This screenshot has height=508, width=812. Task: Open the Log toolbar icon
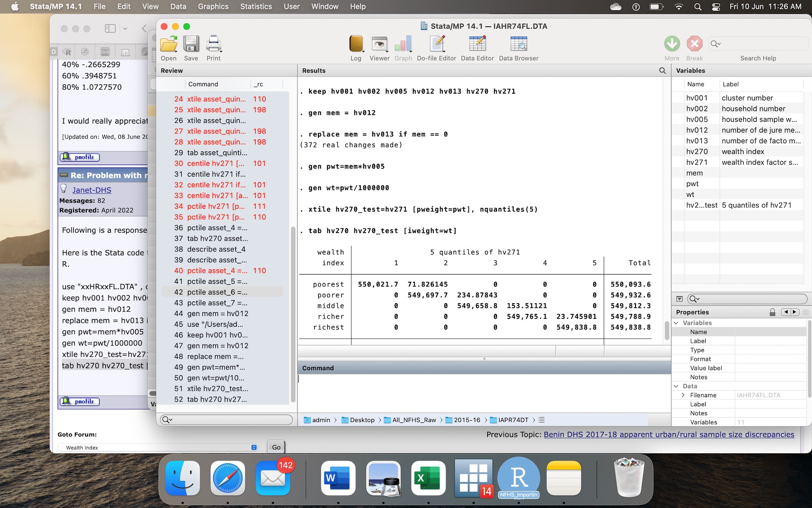[356, 44]
